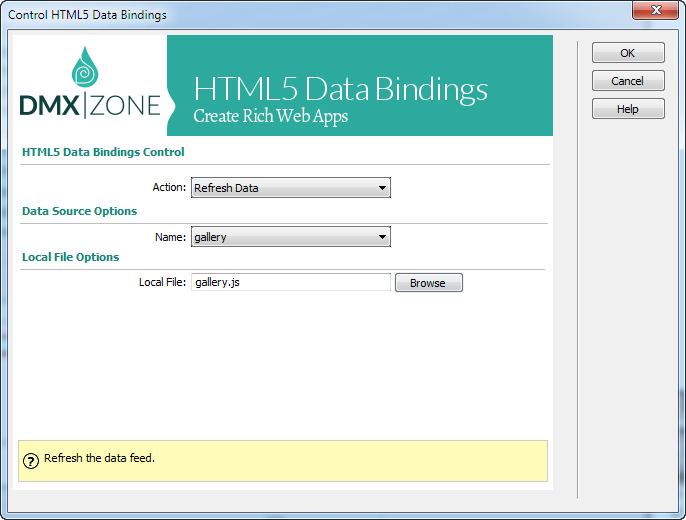Screen dimensions: 686x520
Task: Click the 'Data Source Options' heading
Action: pyautogui.click(x=79, y=211)
